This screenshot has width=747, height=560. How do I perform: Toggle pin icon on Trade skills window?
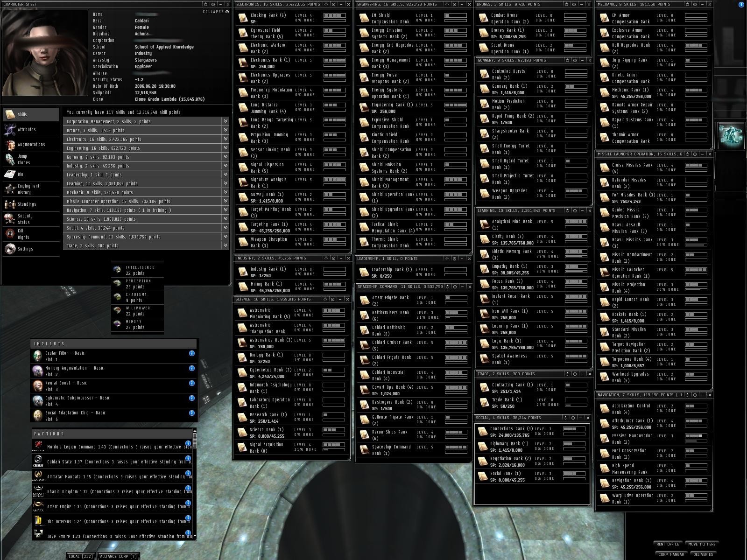(x=567, y=374)
